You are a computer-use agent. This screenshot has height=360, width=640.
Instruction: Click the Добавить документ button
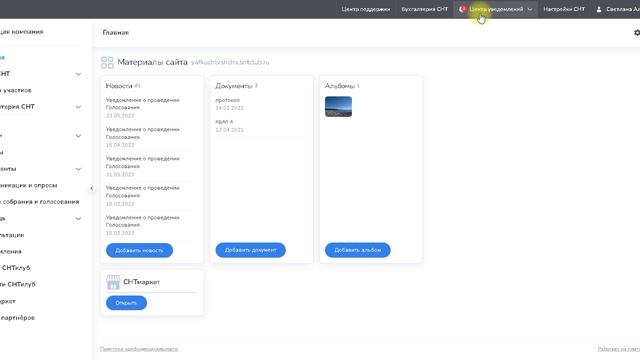tap(250, 250)
